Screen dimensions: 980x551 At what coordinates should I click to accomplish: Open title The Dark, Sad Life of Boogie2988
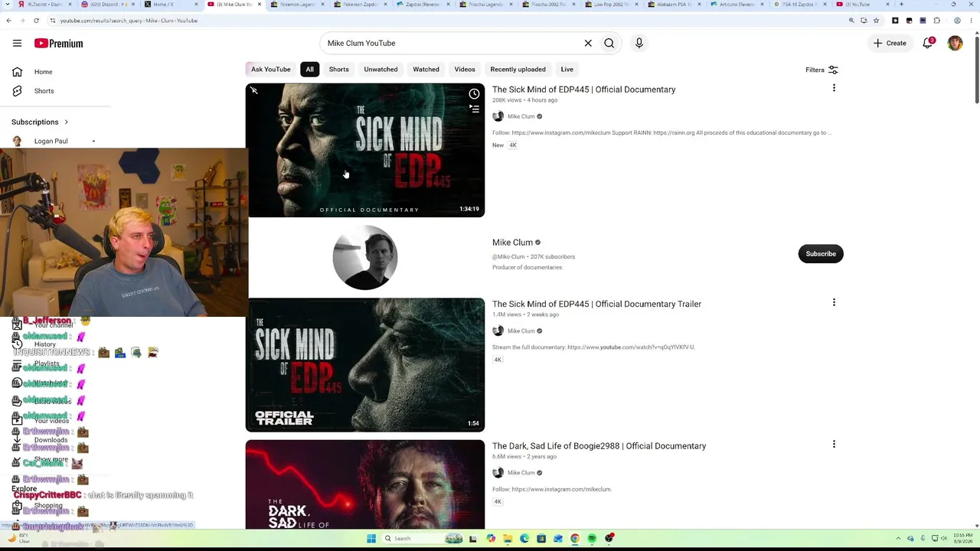(599, 446)
